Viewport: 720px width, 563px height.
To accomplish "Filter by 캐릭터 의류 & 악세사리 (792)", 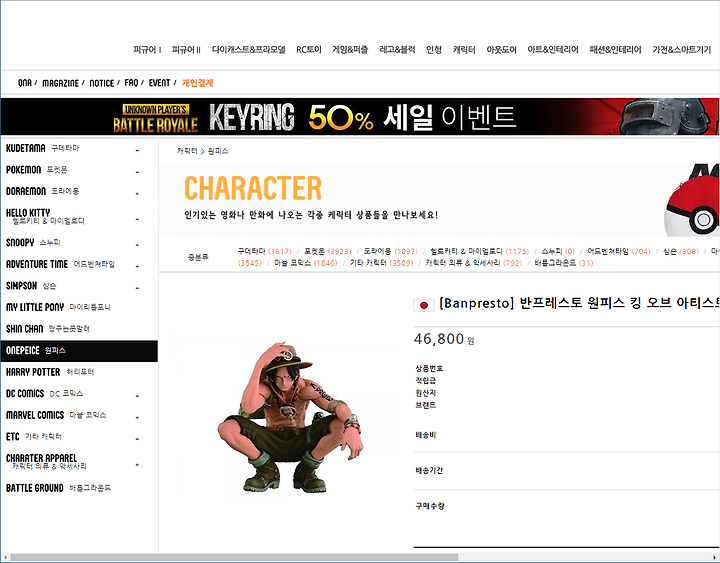I will pos(474,263).
